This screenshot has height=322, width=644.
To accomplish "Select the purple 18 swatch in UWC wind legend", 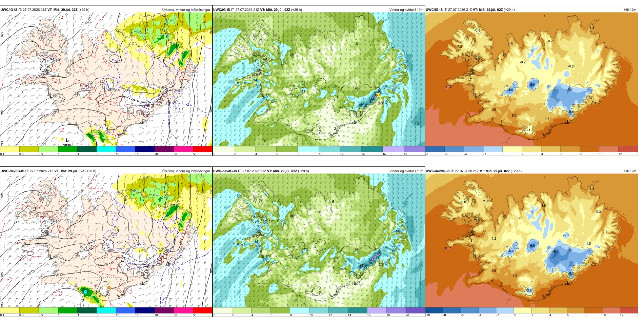I will point(414,149).
